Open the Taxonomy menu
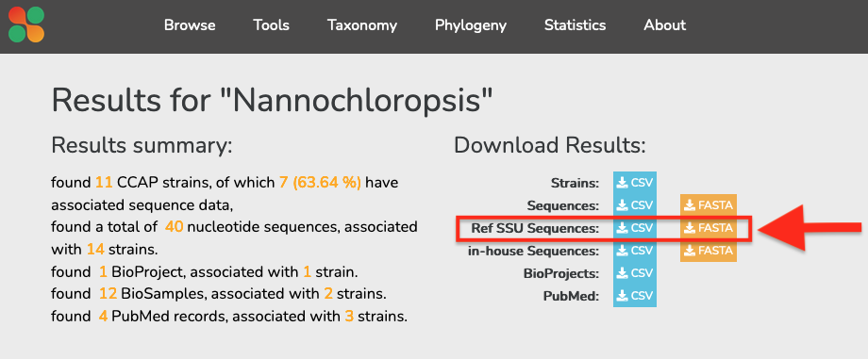The image size is (868, 359). click(362, 25)
